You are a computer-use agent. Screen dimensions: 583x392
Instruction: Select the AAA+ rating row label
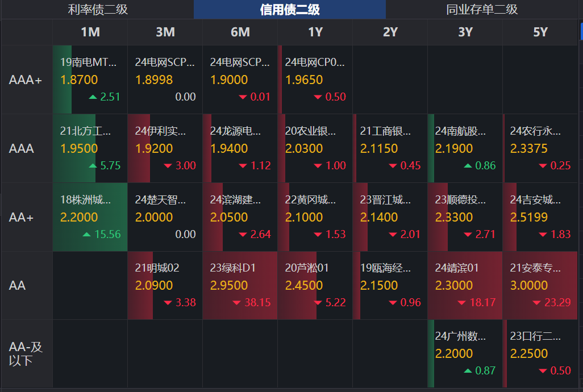[x=26, y=80]
